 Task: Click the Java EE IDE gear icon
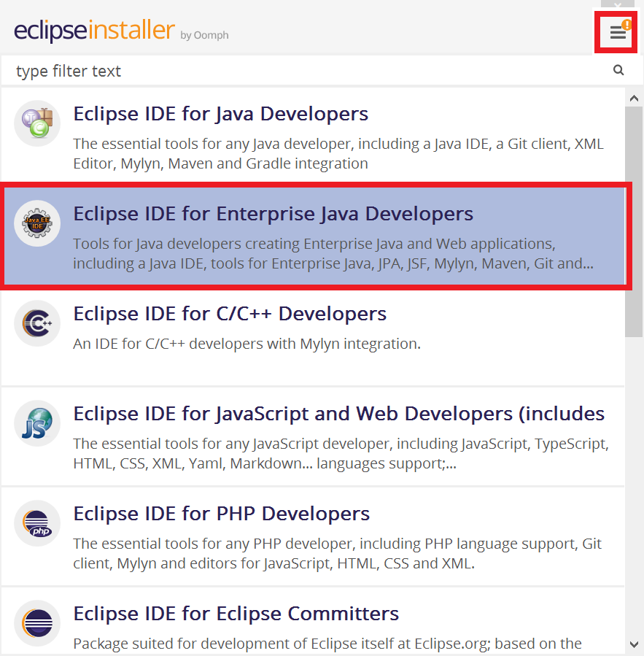coord(37,223)
